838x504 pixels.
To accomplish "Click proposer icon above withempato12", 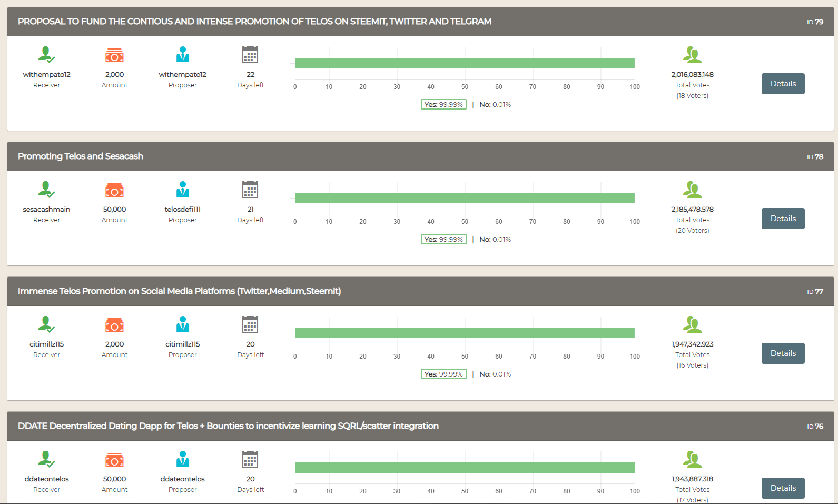I will click(183, 55).
